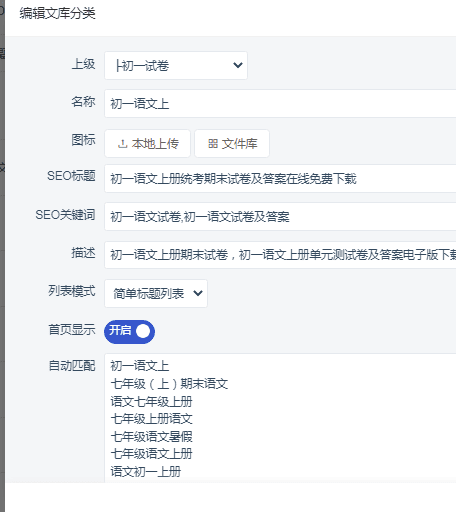Click 语文七年级上册 line in 自动匹配
Image resolution: width=456 pixels, height=512 pixels.
tap(151, 401)
